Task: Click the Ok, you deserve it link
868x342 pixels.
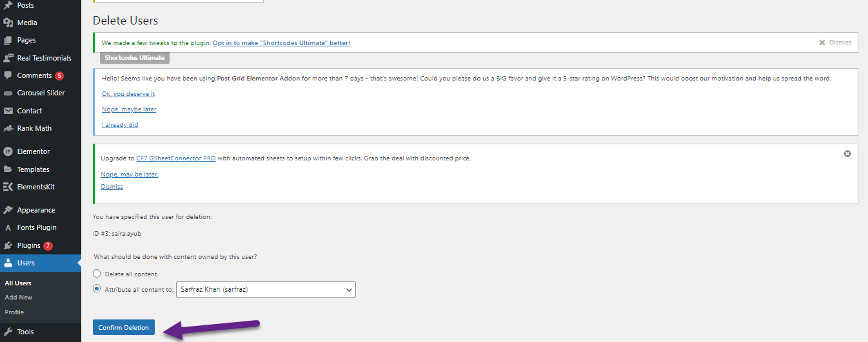Action: (x=128, y=94)
